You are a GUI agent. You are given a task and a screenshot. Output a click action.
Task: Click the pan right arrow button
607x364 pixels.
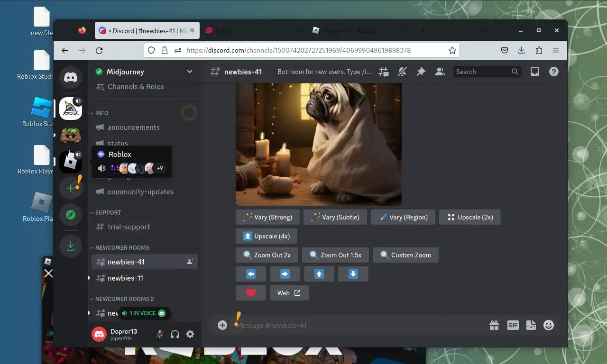click(x=285, y=274)
